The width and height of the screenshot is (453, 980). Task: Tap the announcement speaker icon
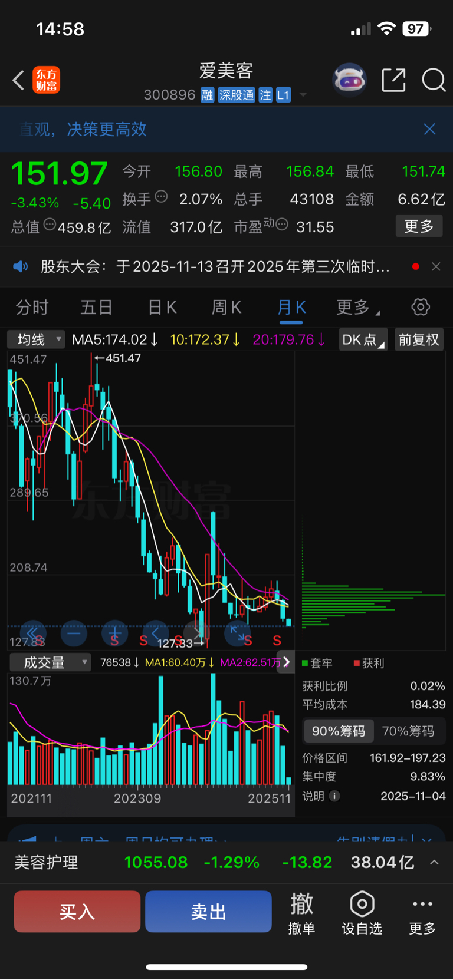coord(21,267)
